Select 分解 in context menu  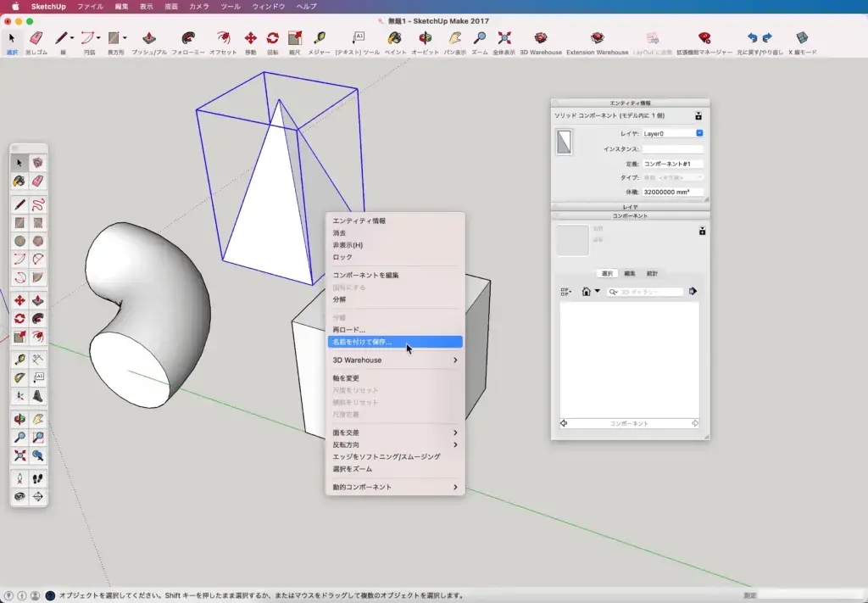395,299
